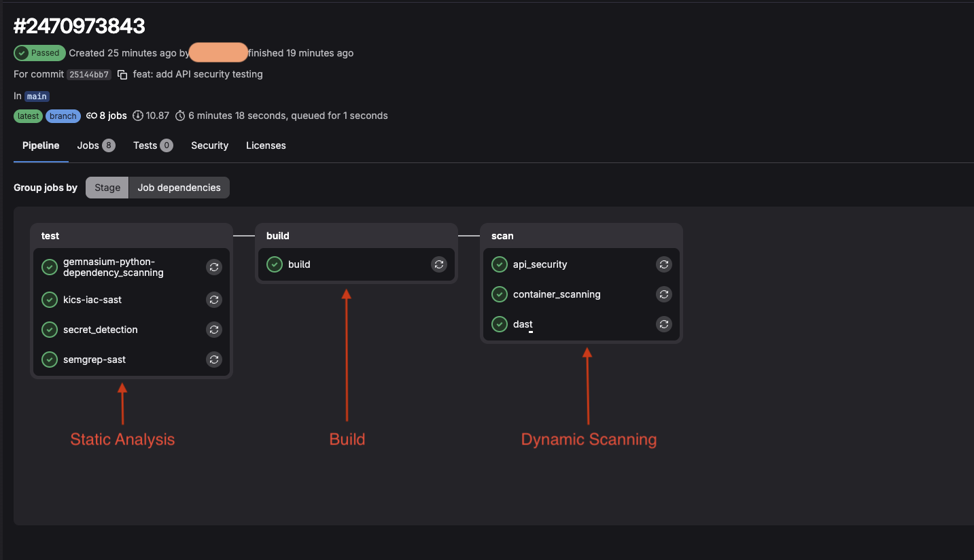This screenshot has width=974, height=560.
Task: Select the Stage grouping option
Action: [x=107, y=187]
